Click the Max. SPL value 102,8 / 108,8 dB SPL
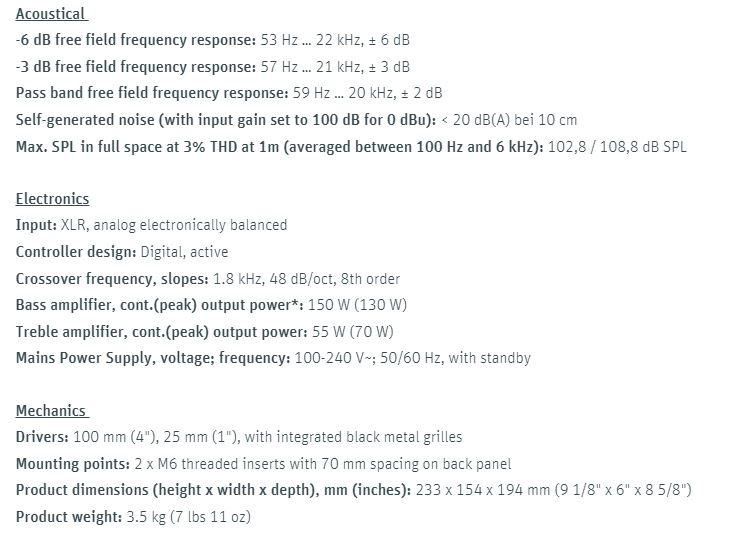 [617, 147]
